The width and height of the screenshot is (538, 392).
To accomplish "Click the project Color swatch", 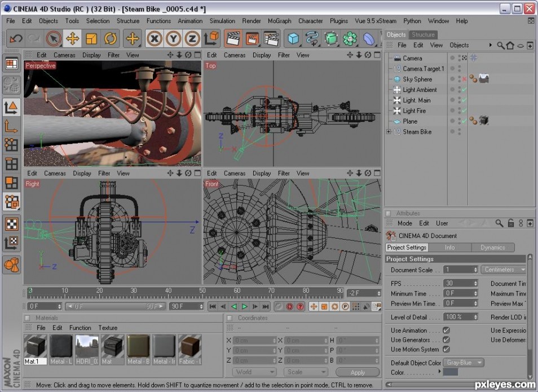I will pos(451,372).
